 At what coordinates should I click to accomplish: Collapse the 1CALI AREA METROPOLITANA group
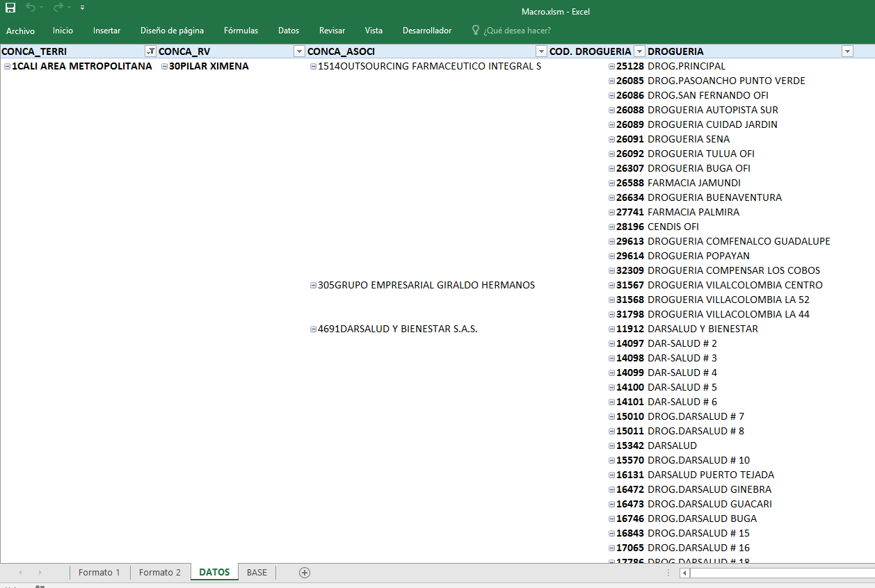tap(7, 67)
